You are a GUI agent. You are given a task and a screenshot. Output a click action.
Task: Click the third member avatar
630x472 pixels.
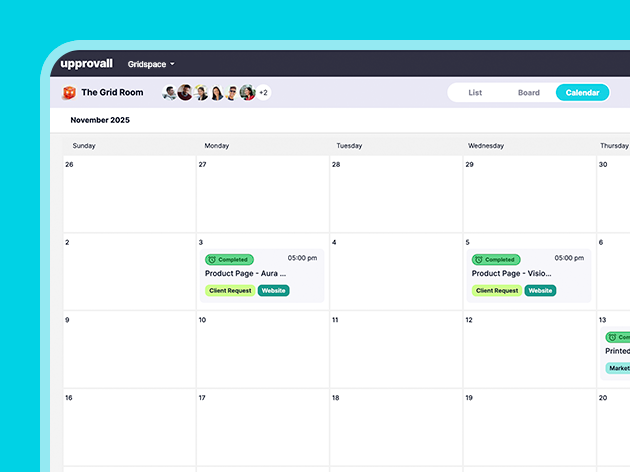click(201, 93)
